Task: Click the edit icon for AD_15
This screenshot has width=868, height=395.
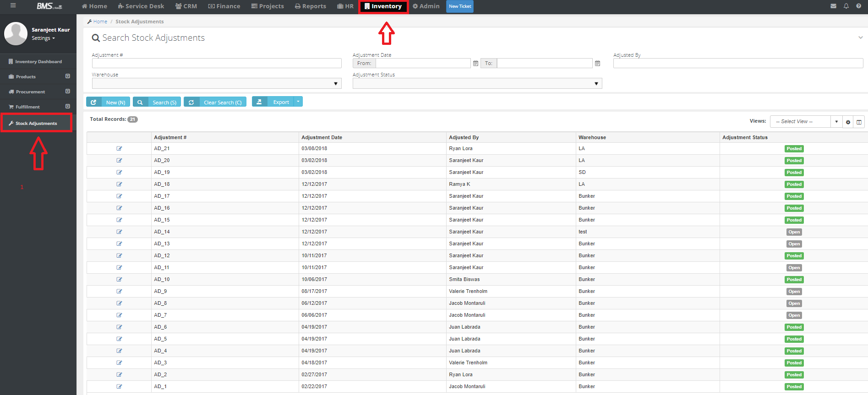Action: click(119, 220)
